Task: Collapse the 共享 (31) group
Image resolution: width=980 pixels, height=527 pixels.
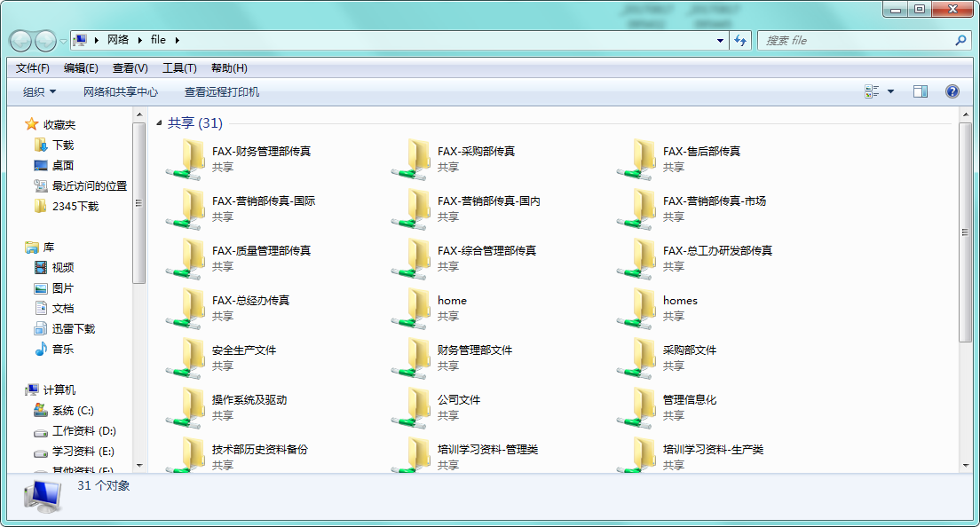Action: pos(159,123)
